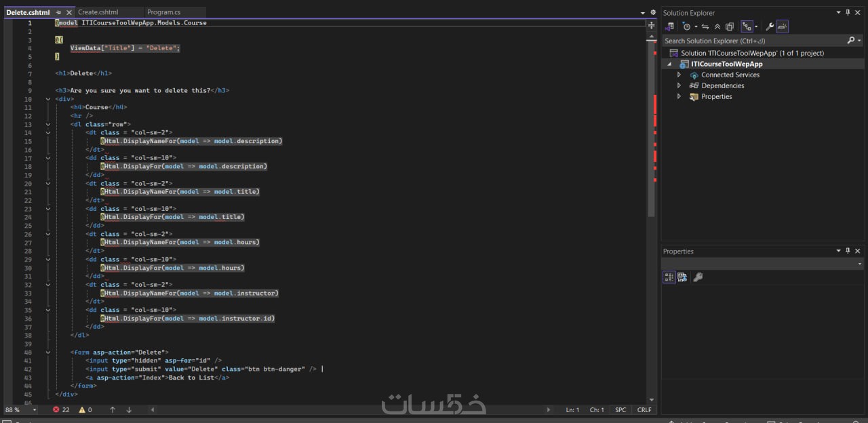Collapse the ITICourseToolWepApp project node
This screenshot has height=423, width=868.
point(670,64)
